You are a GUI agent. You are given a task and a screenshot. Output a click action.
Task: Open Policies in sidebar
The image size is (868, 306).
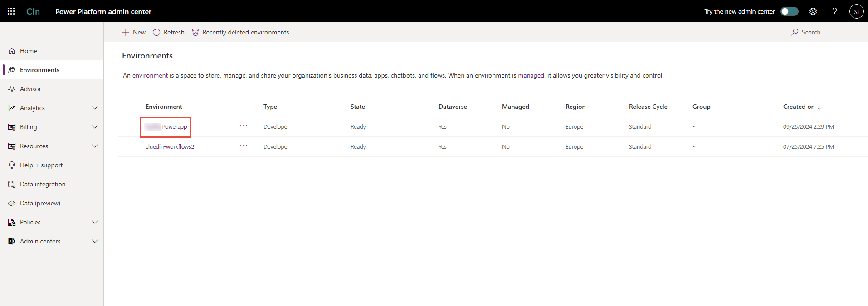pos(30,222)
